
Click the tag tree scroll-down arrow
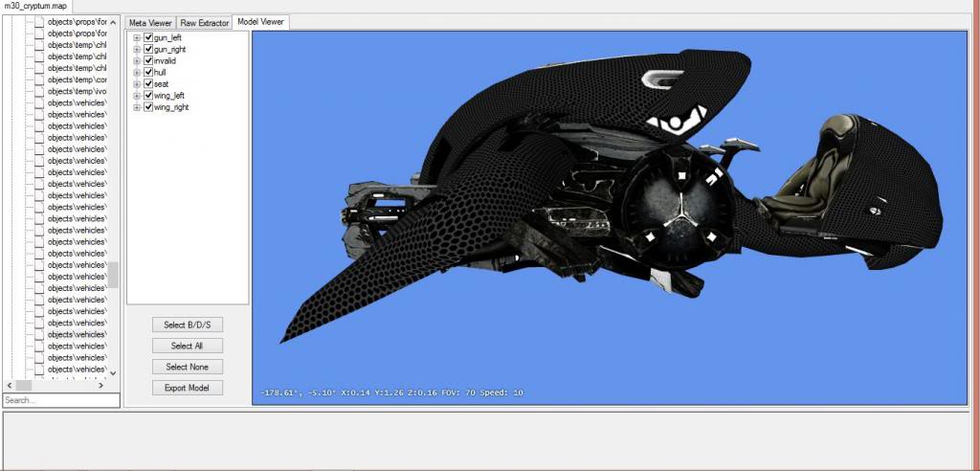coord(113,373)
